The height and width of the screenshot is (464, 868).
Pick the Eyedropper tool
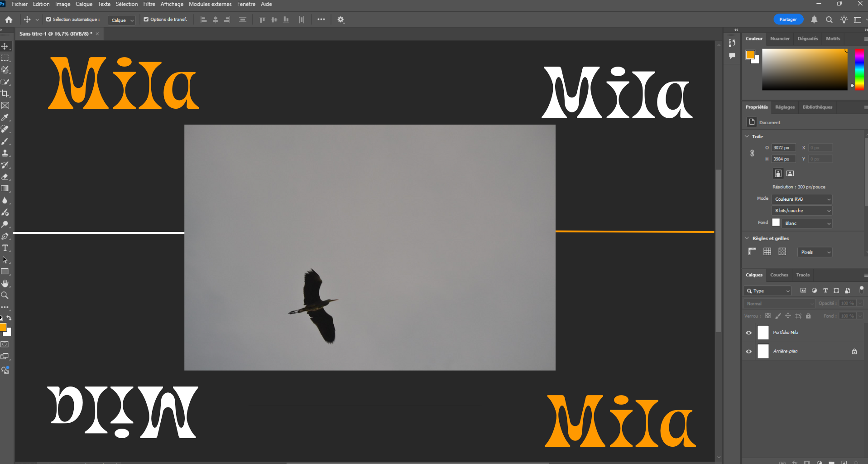coord(5,117)
